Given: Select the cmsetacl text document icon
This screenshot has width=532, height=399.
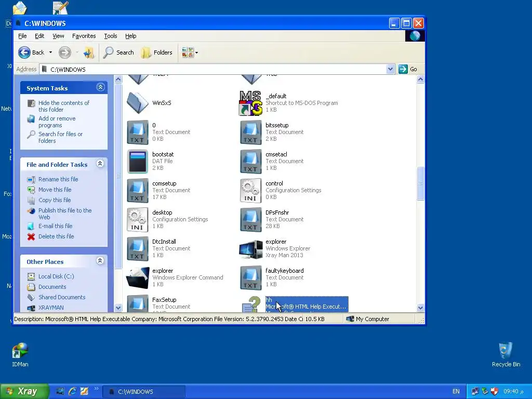Looking at the screenshot, I should coord(251,162).
